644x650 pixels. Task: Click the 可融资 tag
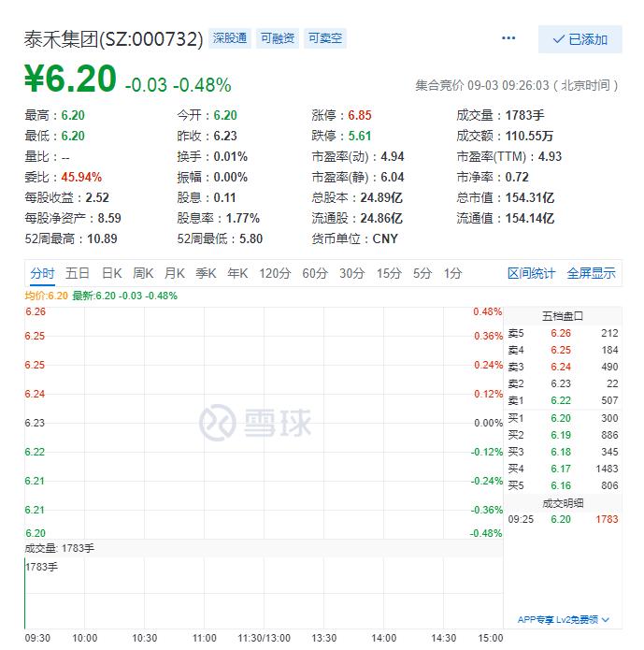[278, 38]
